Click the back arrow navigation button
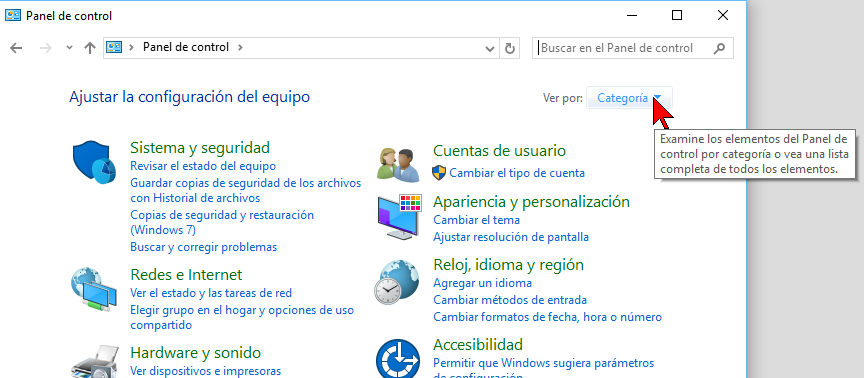The width and height of the screenshot is (864, 378). [16, 48]
